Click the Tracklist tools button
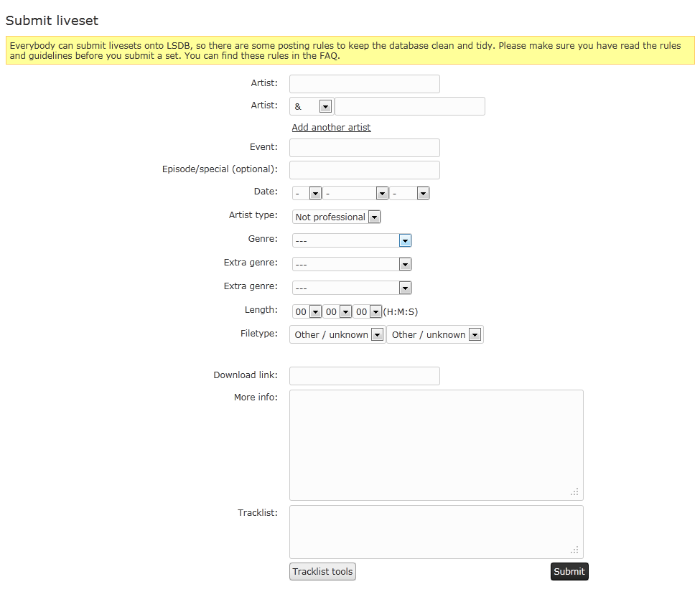The height and width of the screenshot is (602, 700). tap(322, 572)
